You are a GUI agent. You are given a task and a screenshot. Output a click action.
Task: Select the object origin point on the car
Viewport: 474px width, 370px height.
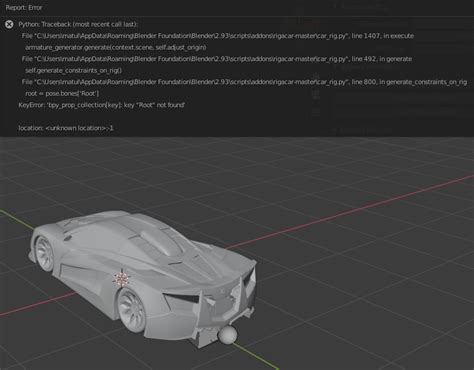click(x=122, y=279)
